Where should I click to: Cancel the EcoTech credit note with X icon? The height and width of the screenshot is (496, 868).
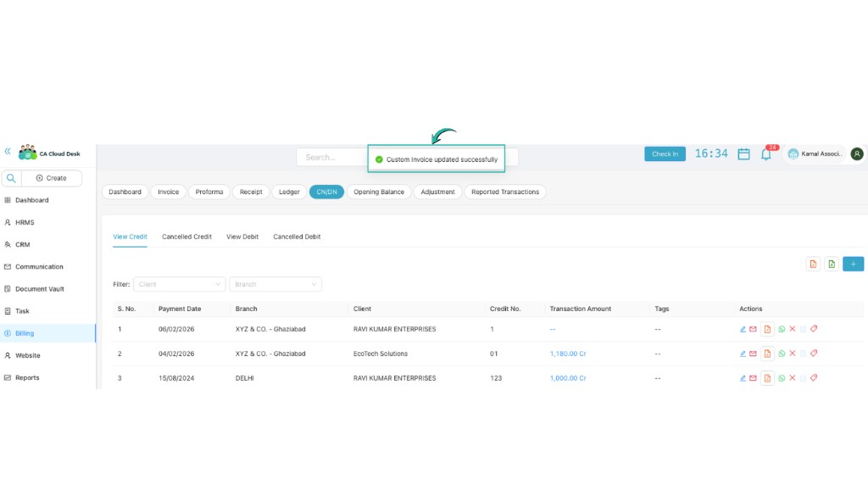[x=792, y=354]
